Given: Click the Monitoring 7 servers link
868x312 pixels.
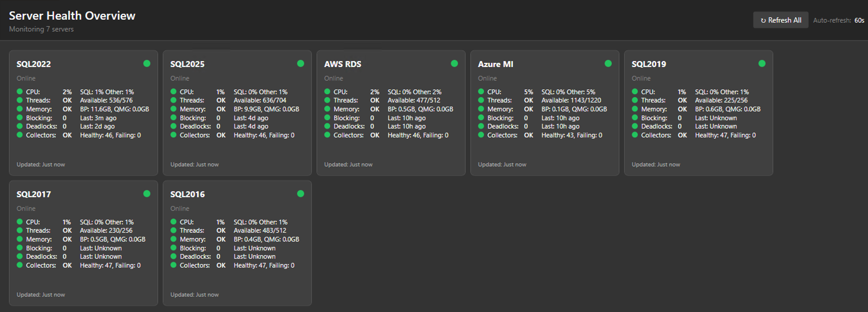Looking at the screenshot, I should 41,29.
